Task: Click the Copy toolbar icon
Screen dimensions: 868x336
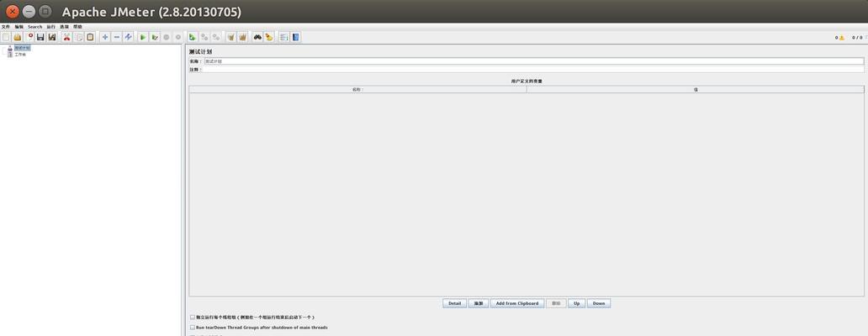Action: click(x=78, y=37)
